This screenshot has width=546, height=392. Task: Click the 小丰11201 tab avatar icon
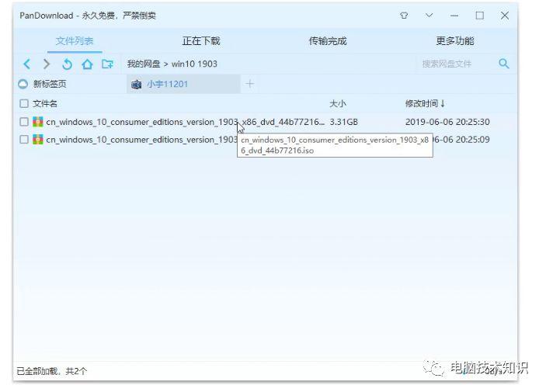tap(136, 85)
